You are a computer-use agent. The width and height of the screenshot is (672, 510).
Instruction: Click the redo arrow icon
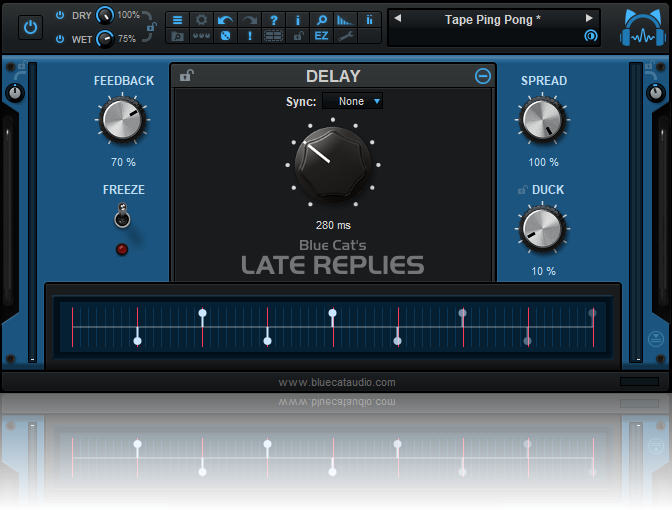249,20
